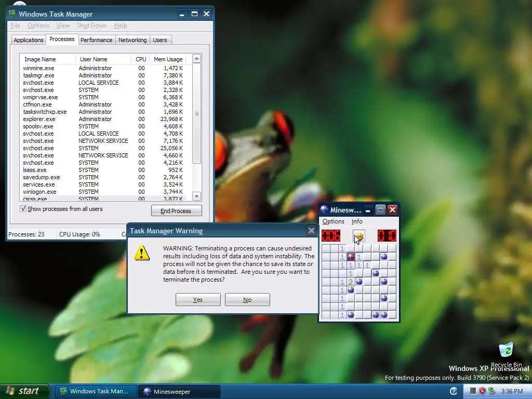Switch to the Performance tab
Screen dimensions: 532x399
click(x=96, y=40)
